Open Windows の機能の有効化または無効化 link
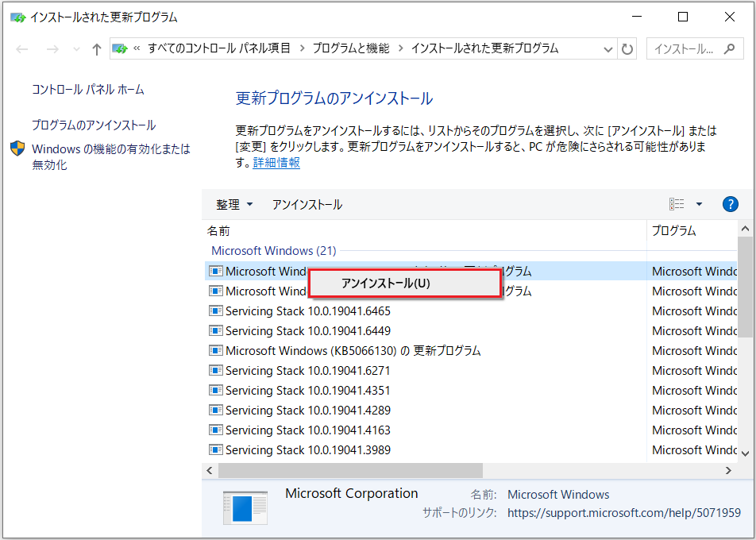 (x=111, y=156)
